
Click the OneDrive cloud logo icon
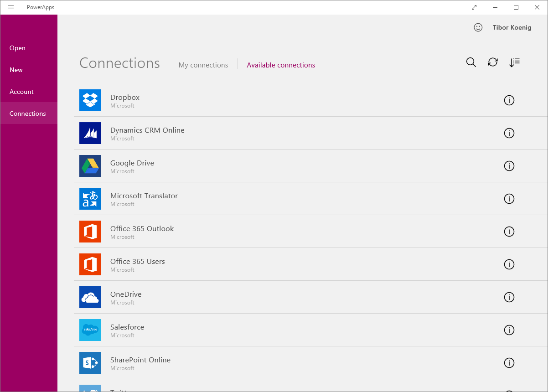click(90, 297)
